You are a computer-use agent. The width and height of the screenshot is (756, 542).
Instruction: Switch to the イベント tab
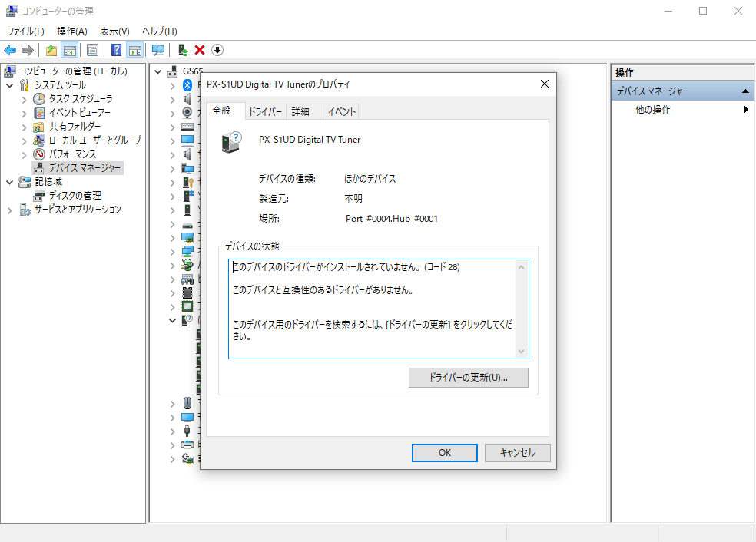(341, 112)
